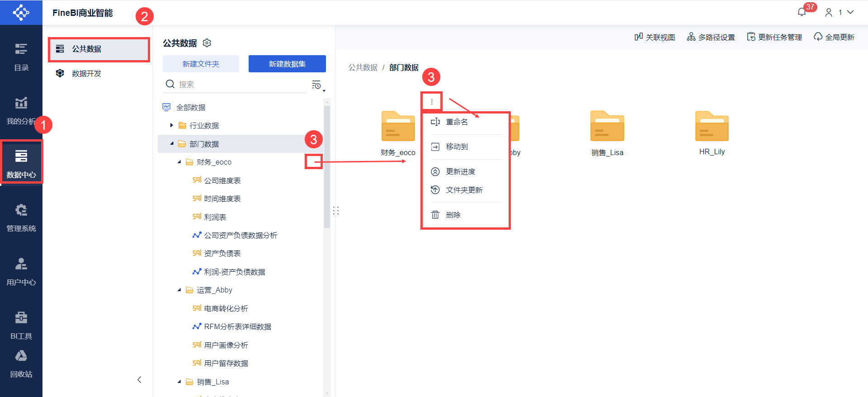Open notifications bell with 37 badge

[802, 12]
